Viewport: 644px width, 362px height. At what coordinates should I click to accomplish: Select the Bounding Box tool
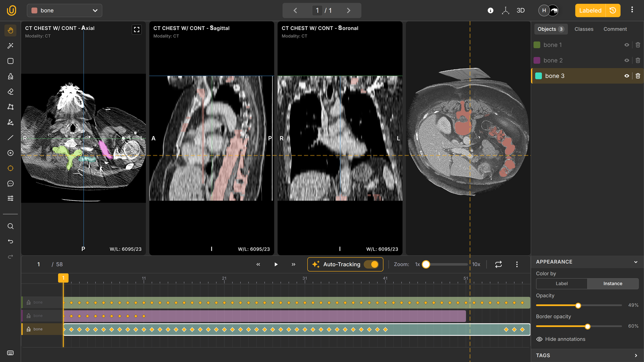[x=10, y=61]
